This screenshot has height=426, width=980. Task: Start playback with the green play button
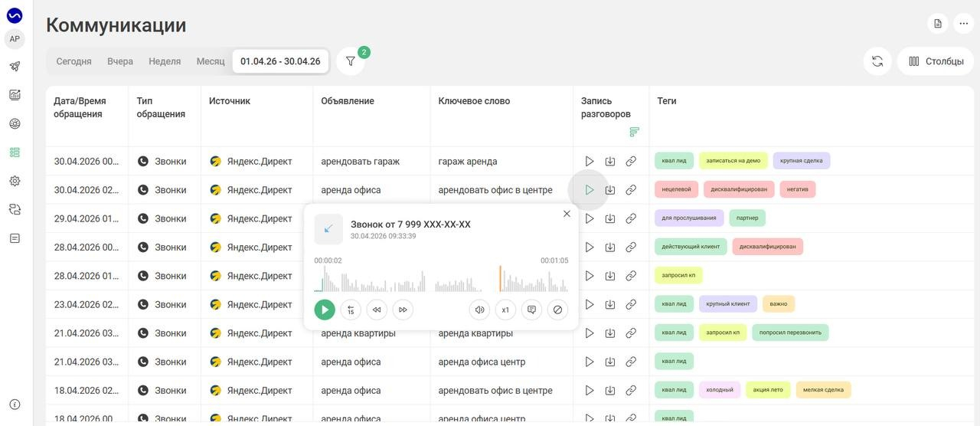[x=325, y=310]
